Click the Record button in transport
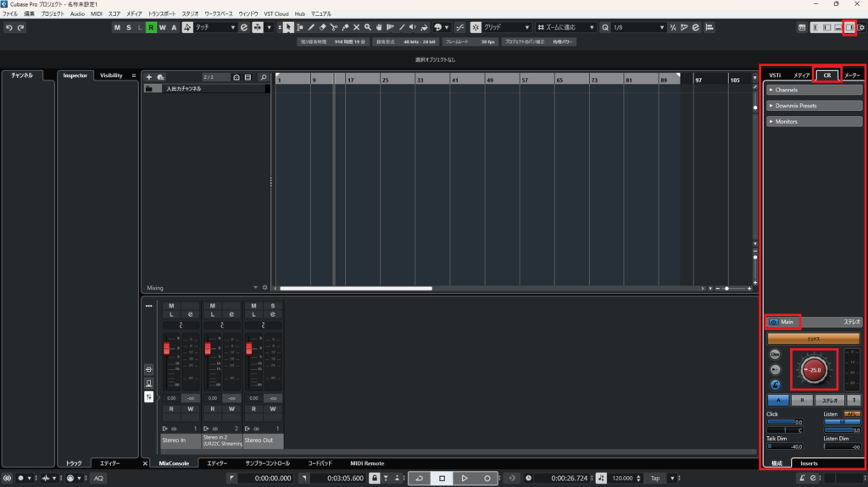The height and width of the screenshot is (487, 868). coord(487,479)
